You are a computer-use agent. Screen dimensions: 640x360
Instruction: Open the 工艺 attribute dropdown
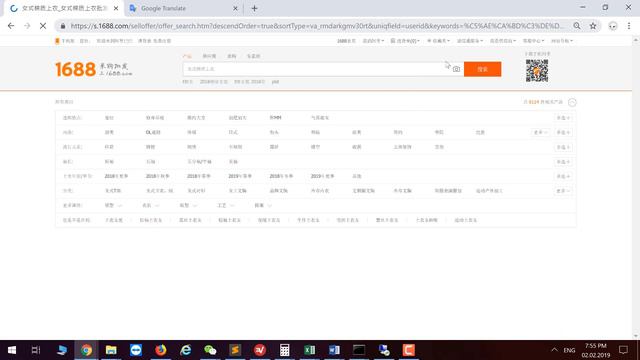pos(226,205)
